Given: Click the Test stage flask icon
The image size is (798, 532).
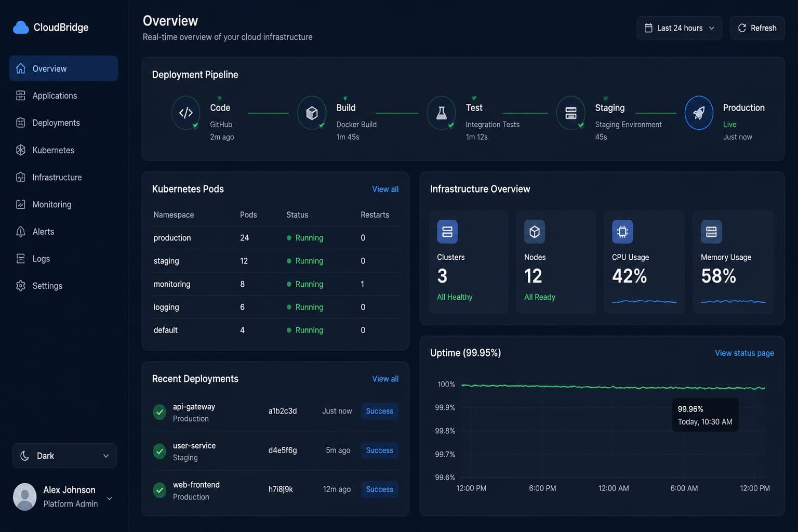Looking at the screenshot, I should (441, 112).
